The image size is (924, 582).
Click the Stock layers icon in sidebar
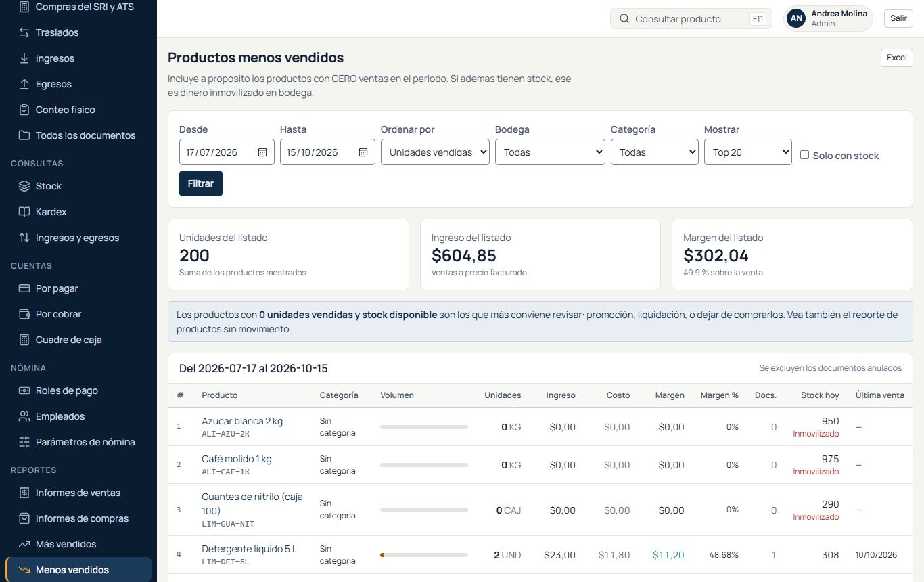tap(24, 186)
